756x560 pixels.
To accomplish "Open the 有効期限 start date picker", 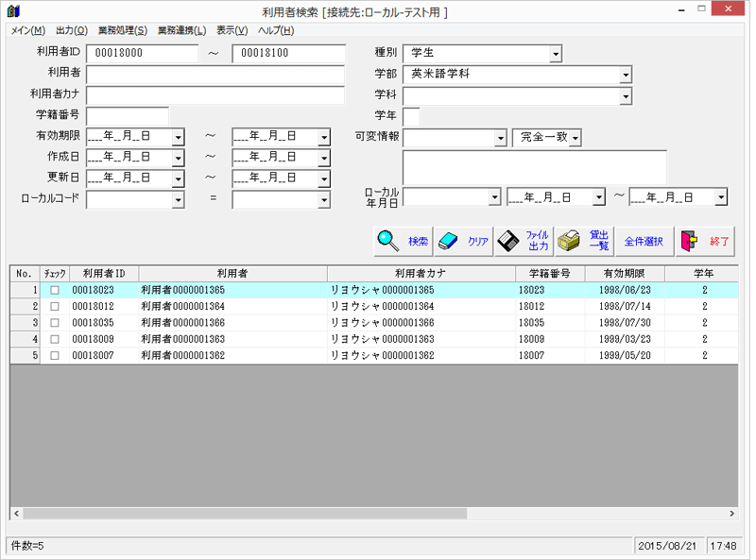I will [x=178, y=137].
